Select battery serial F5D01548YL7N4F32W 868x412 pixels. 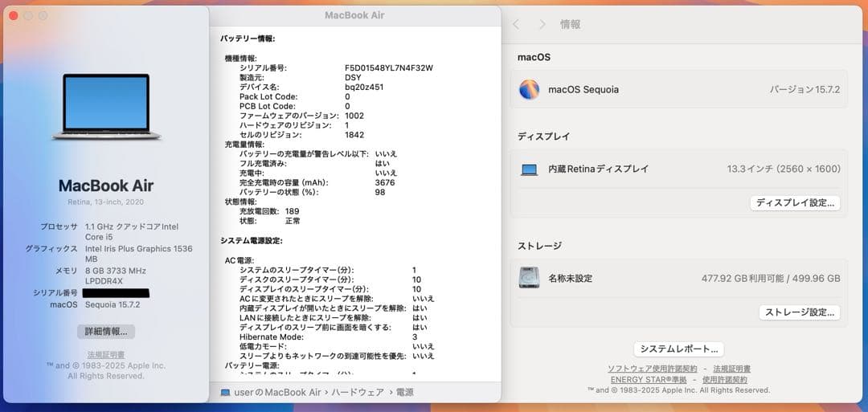[389, 68]
